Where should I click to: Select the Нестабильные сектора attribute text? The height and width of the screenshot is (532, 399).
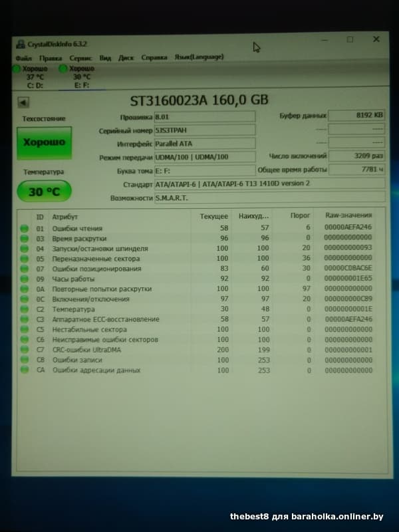coord(90,329)
